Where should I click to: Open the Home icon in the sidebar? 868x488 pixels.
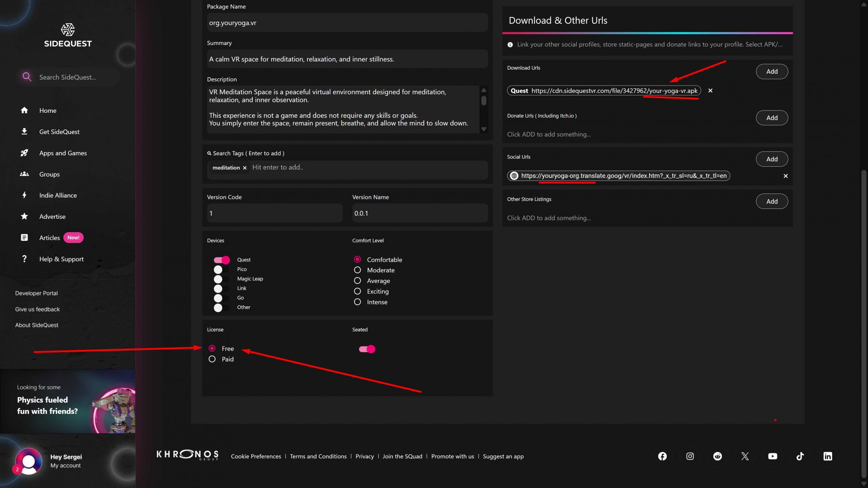coord(24,110)
